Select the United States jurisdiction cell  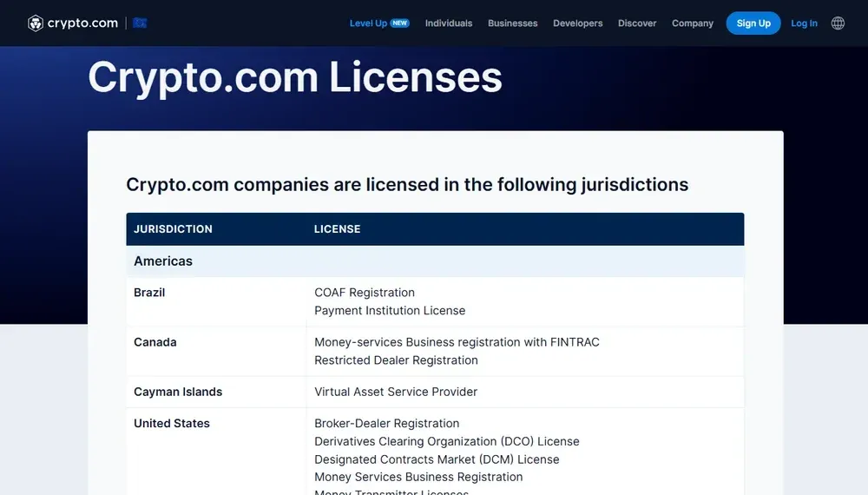(216, 452)
